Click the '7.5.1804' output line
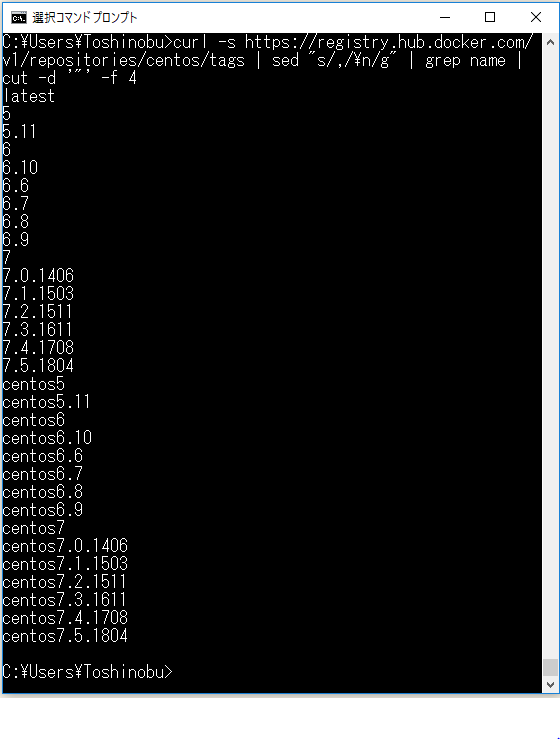The image size is (560, 739). pyautogui.click(x=38, y=366)
